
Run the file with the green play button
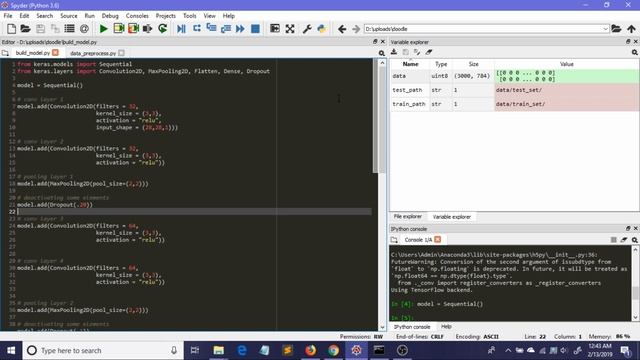click(104, 29)
